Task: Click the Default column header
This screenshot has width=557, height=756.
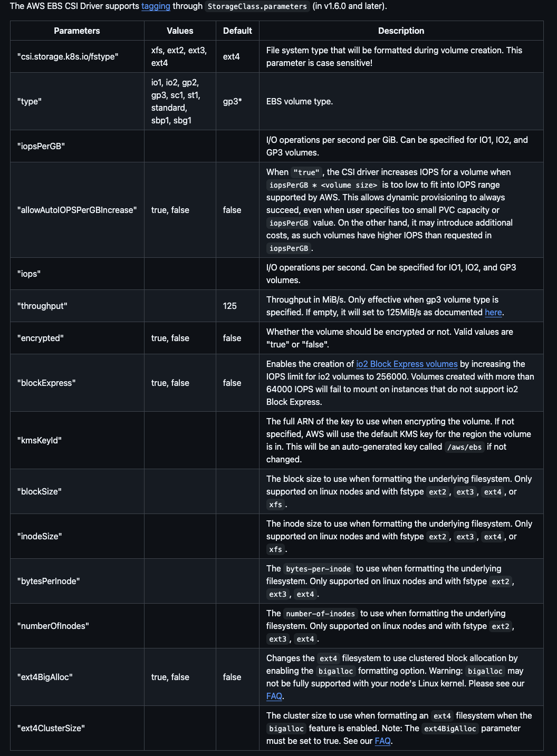Action: (x=237, y=31)
